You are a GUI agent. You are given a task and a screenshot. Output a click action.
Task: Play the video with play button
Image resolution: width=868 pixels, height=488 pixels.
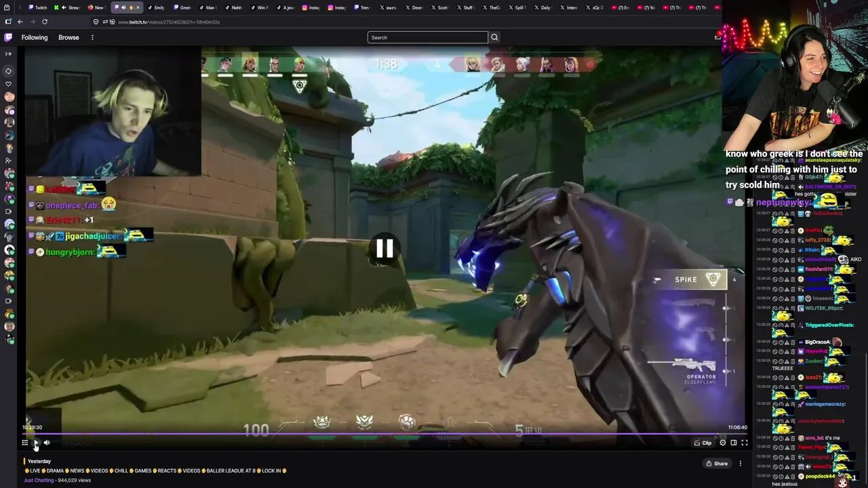(36, 443)
